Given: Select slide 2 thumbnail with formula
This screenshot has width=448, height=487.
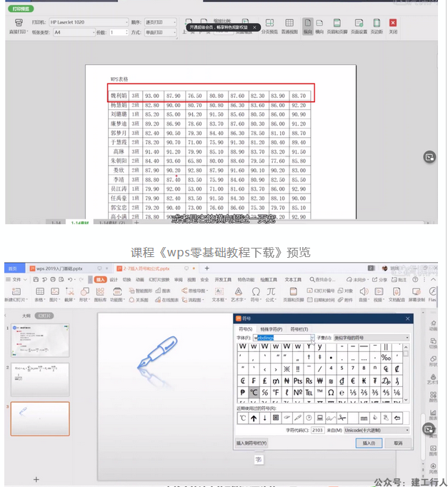Looking at the screenshot, I should 40,380.
